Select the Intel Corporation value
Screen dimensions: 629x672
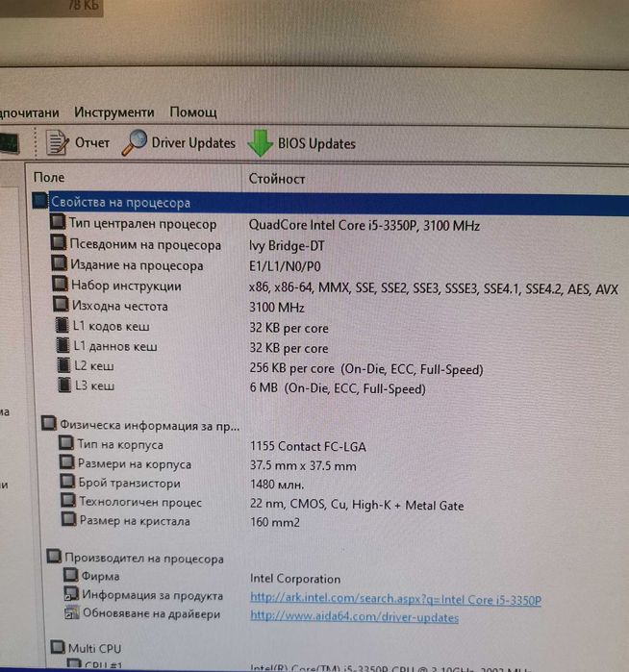coord(295,579)
